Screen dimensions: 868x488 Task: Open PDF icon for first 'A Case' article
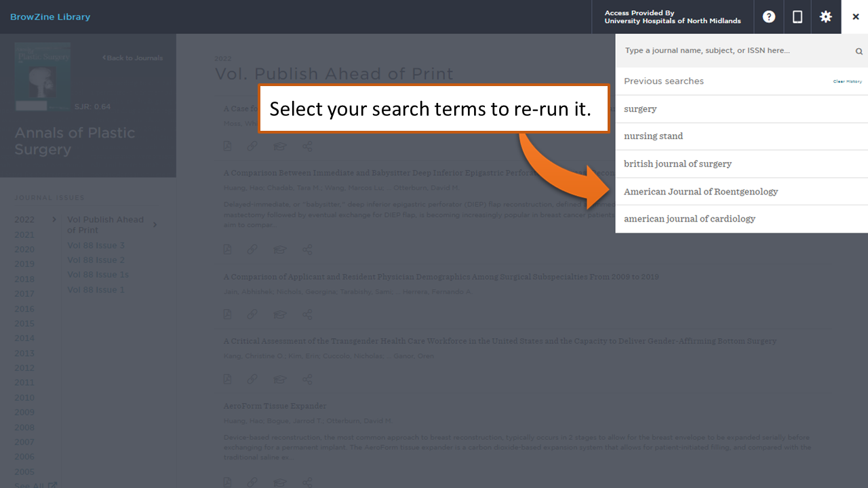click(x=227, y=146)
